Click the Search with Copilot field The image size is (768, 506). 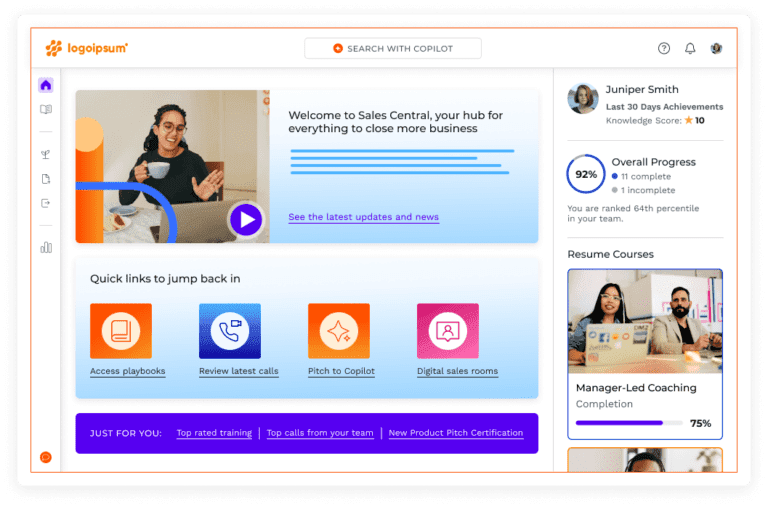[x=393, y=48]
